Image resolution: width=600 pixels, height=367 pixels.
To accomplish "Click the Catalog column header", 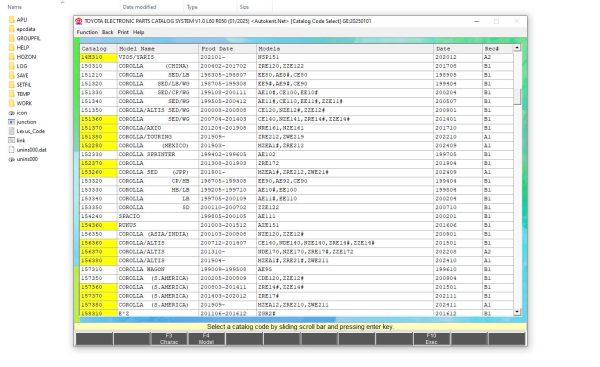I will coord(98,49).
